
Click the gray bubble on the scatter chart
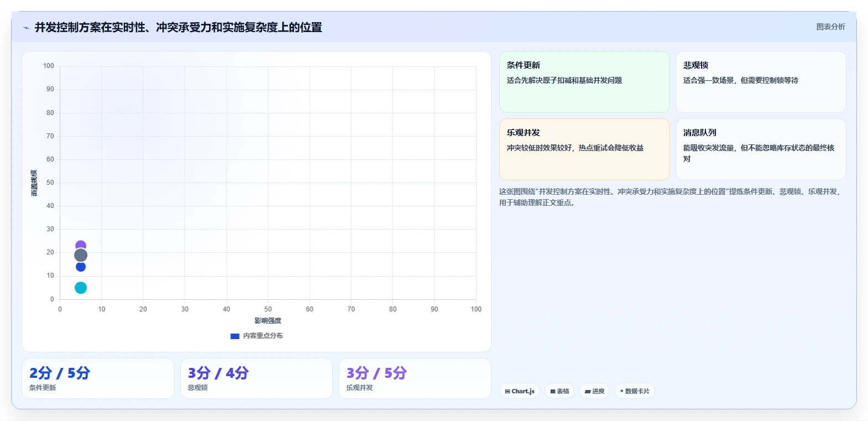coord(81,255)
